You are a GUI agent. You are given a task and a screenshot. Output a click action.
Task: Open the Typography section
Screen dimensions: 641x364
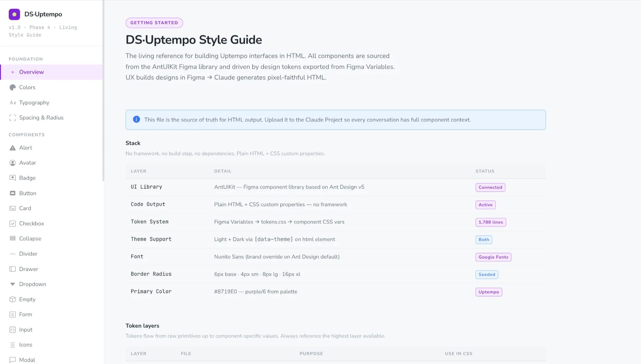52,103
